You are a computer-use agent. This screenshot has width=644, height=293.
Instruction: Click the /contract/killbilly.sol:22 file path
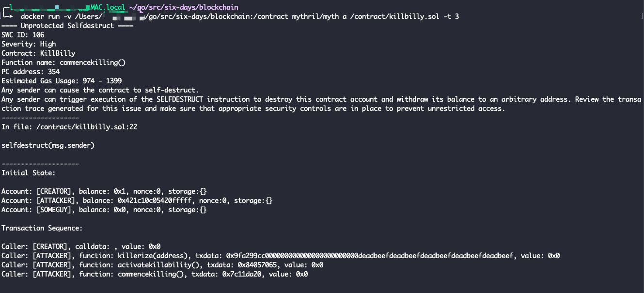coord(84,127)
